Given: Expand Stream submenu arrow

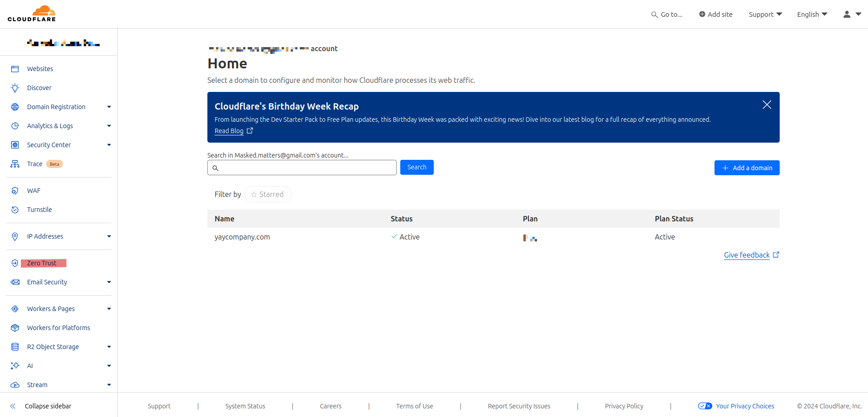Looking at the screenshot, I should [x=109, y=385].
